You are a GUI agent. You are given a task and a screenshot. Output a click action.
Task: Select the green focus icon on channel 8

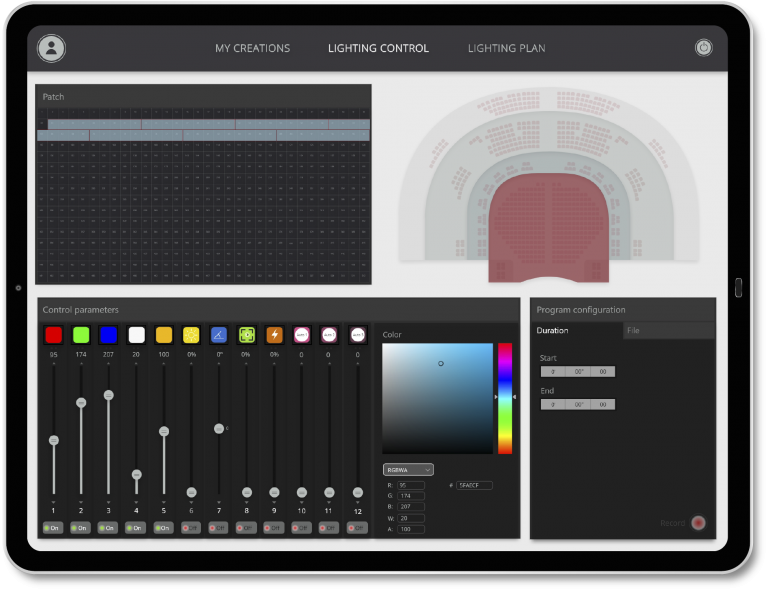tap(246, 335)
